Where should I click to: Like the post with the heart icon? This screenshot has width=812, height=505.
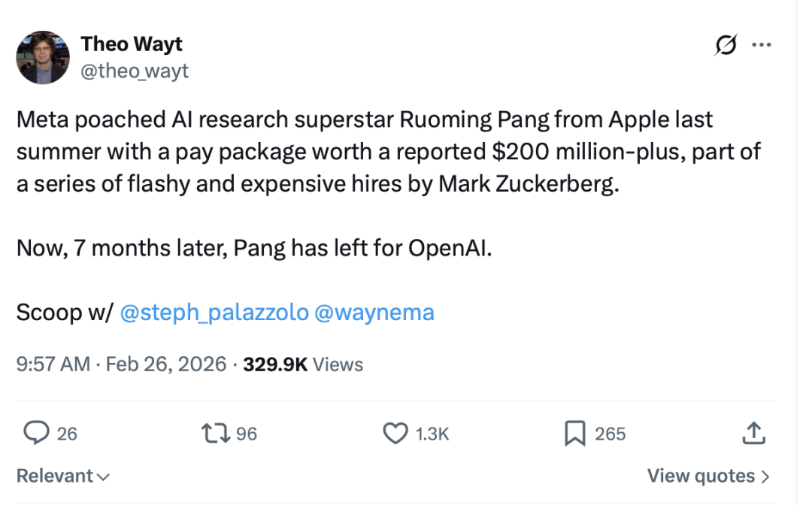(x=395, y=433)
